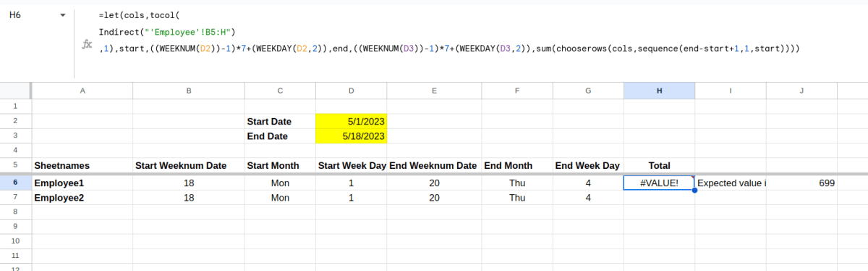
Task: Select column I header
Action: pos(731,91)
